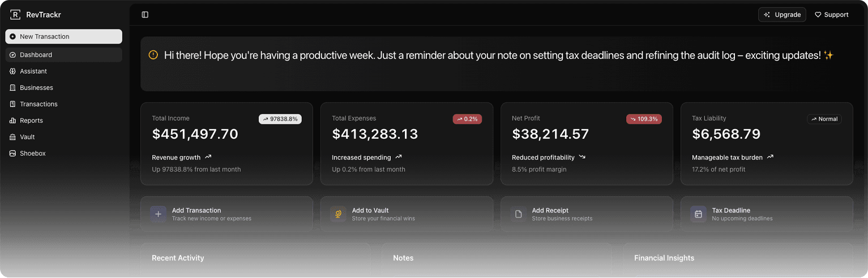Click the Shoebox image icon
The image size is (868, 278).
[12, 153]
